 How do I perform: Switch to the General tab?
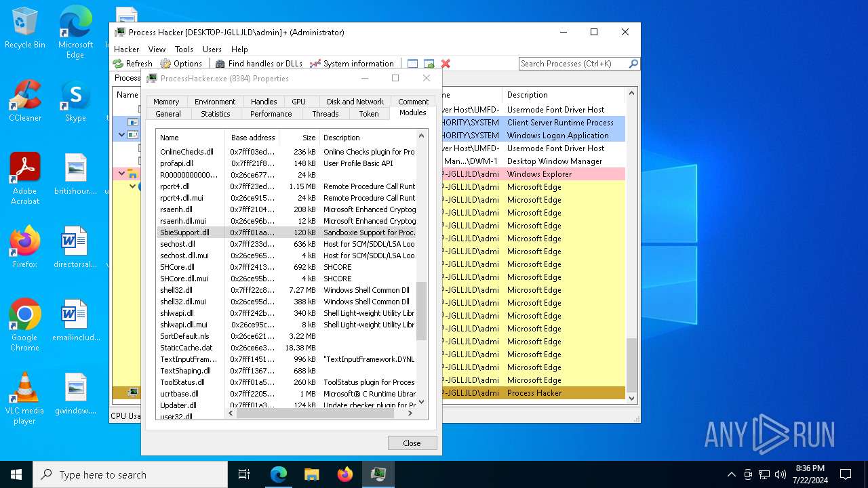[168, 114]
